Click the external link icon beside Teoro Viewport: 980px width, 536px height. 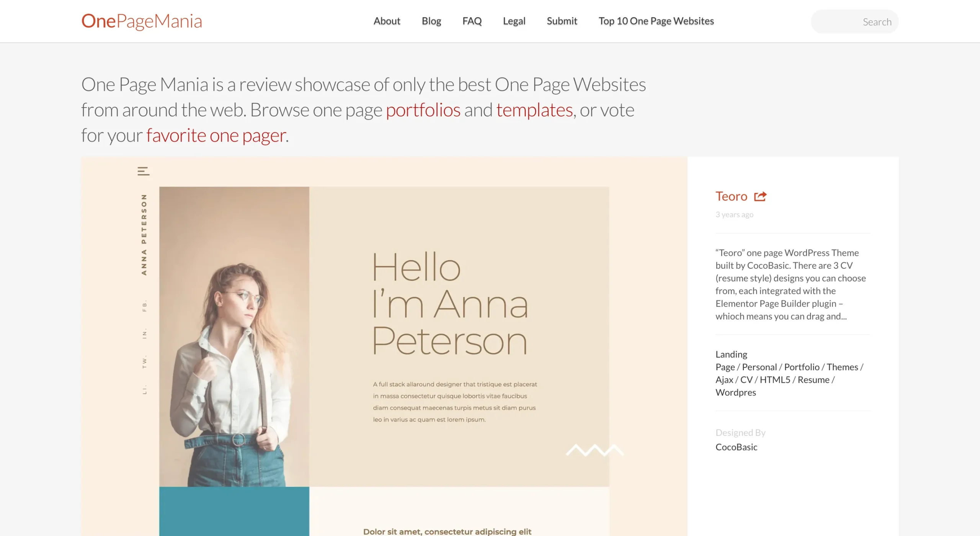pos(760,196)
